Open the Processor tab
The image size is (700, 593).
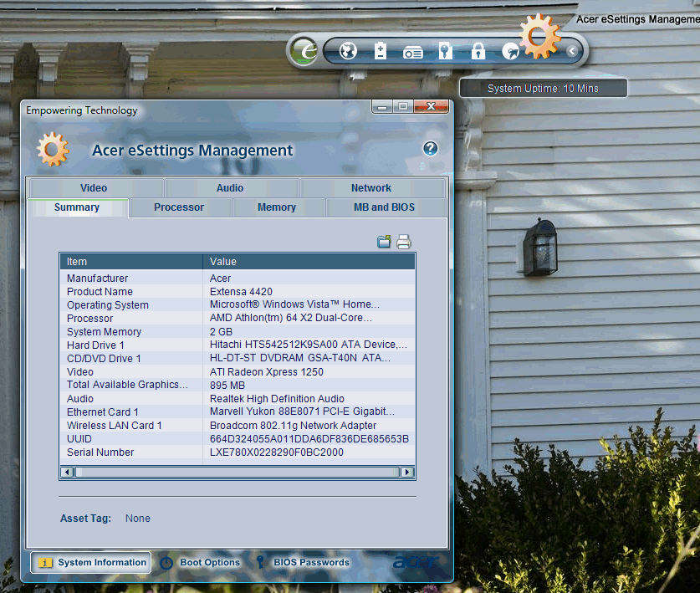tap(181, 207)
